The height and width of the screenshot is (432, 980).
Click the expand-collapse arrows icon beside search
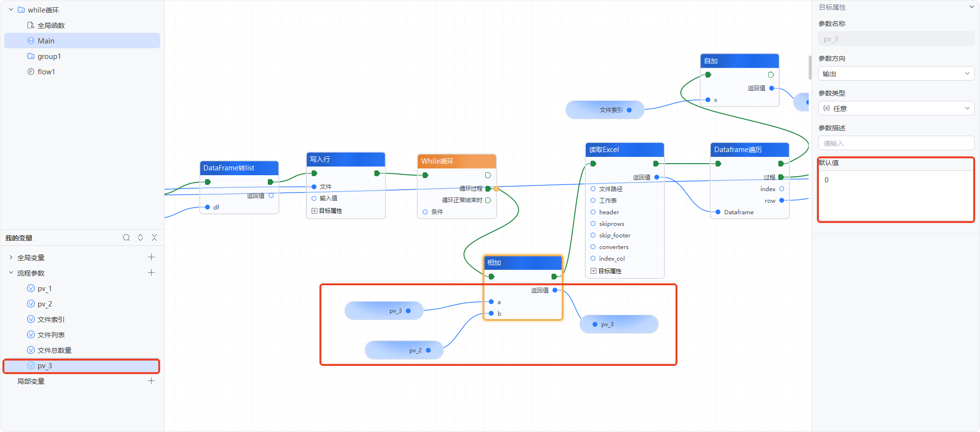pyautogui.click(x=140, y=237)
